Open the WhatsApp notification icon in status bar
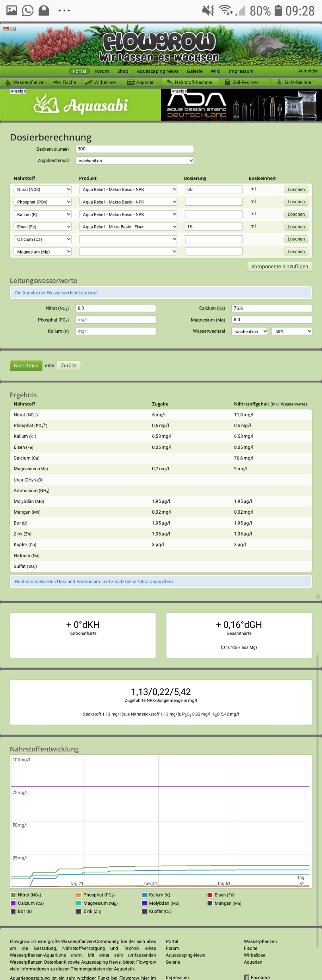The height and width of the screenshot is (980, 322). point(27,10)
